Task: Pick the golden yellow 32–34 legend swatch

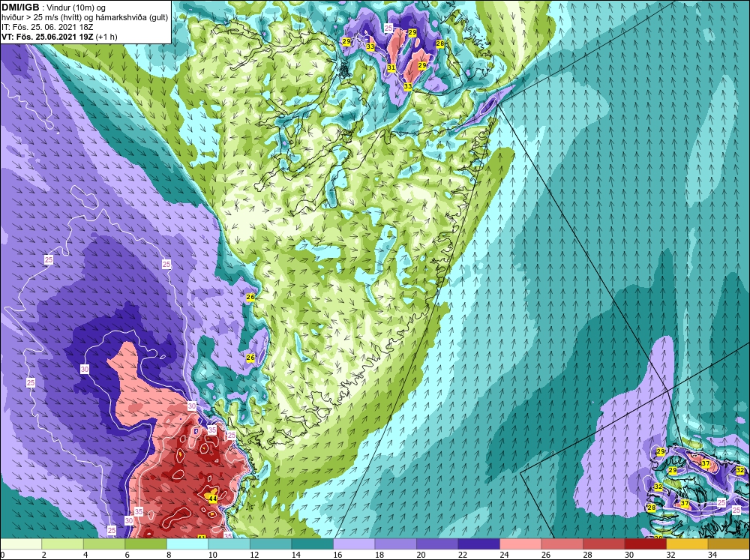Action: (687, 544)
